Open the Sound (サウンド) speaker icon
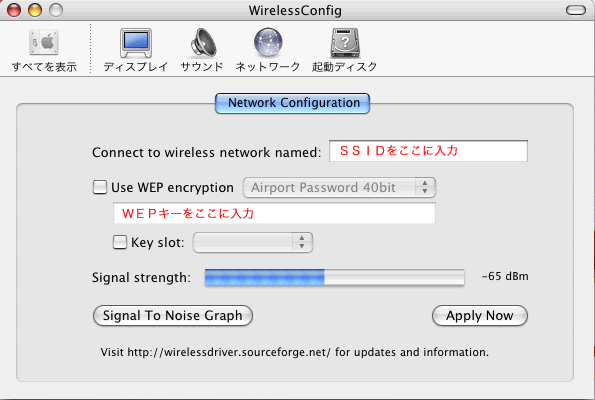 pyautogui.click(x=203, y=43)
